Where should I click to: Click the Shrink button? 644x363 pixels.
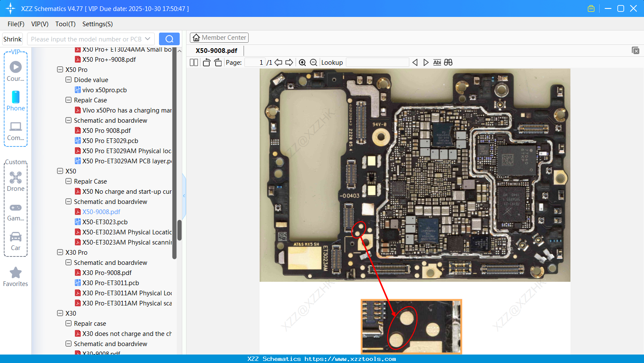click(x=12, y=39)
